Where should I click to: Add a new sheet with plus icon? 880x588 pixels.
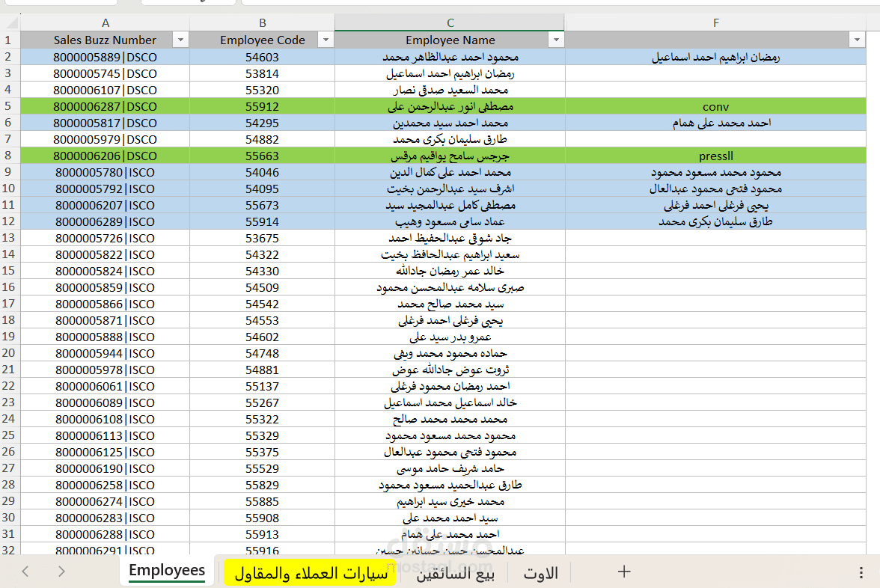click(623, 572)
